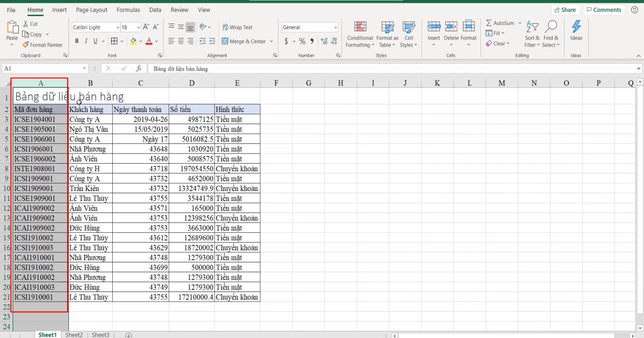This screenshot has width=644, height=338.
Task: Apply Wrap Text to the selection
Action: (240, 27)
